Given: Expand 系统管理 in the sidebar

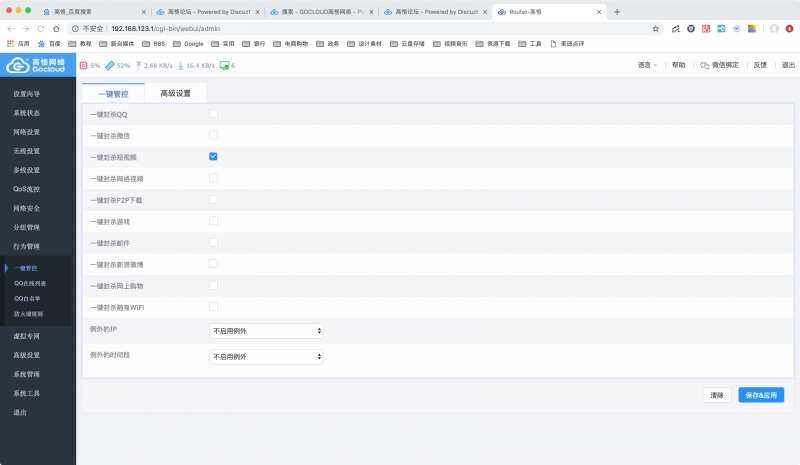Looking at the screenshot, I should (27, 375).
